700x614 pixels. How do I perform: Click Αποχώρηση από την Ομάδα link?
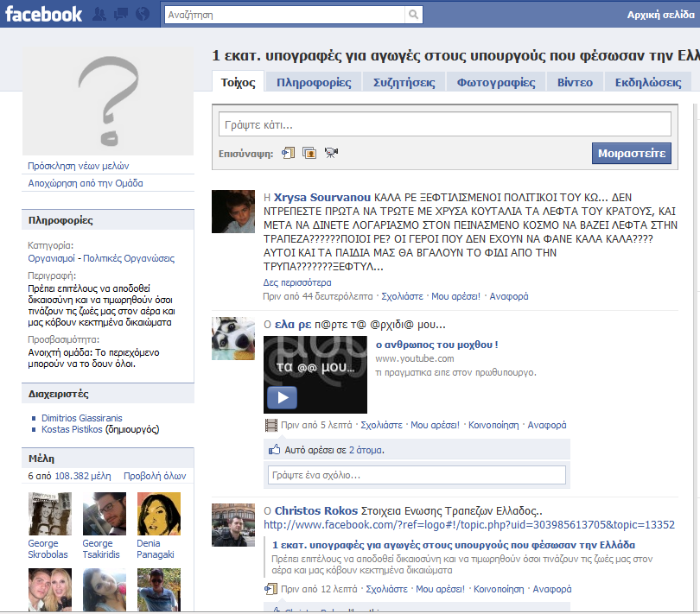[86, 183]
